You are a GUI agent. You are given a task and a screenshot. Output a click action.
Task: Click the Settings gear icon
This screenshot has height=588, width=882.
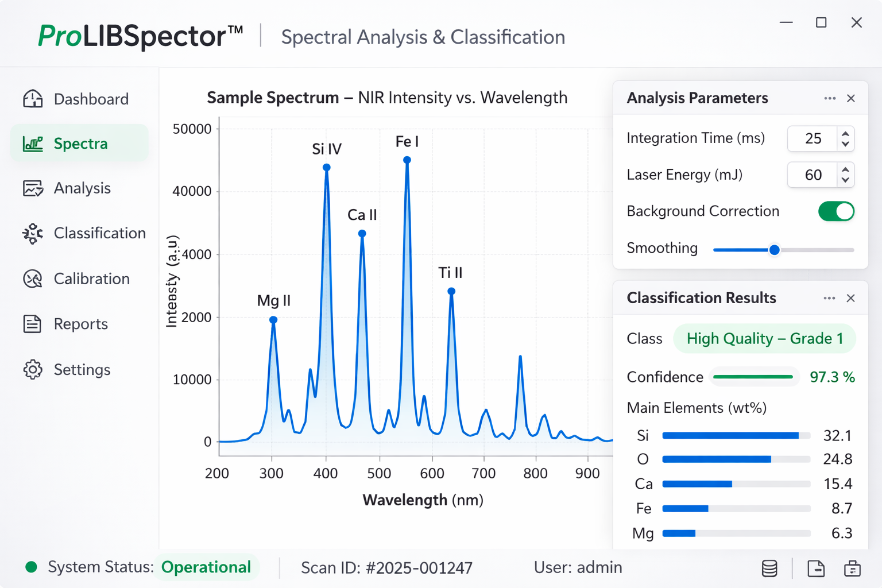(33, 369)
